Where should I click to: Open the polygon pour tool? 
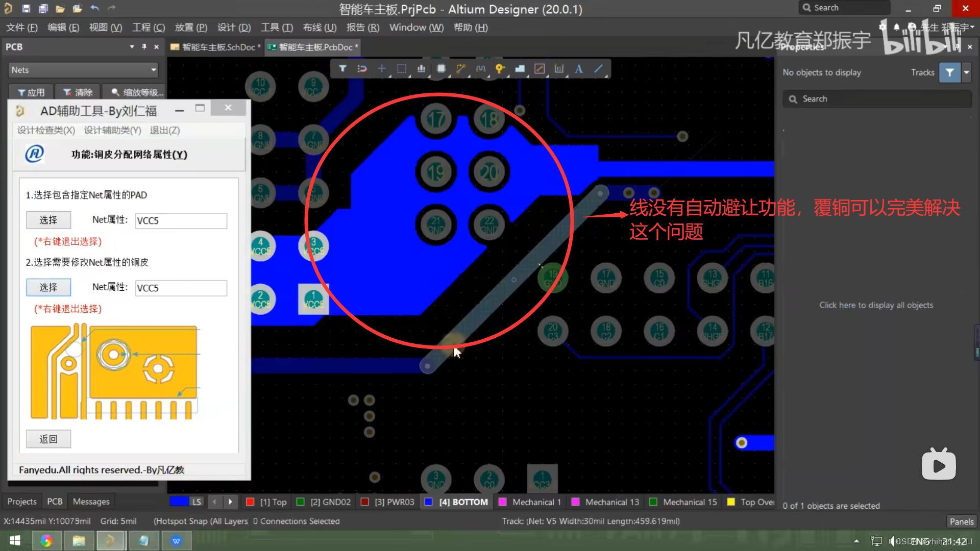pyautogui.click(x=520, y=68)
